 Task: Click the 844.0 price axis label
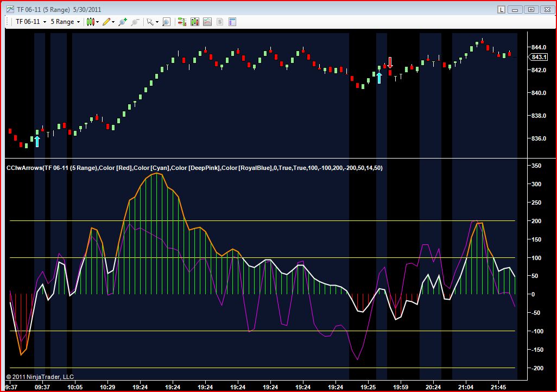539,47
